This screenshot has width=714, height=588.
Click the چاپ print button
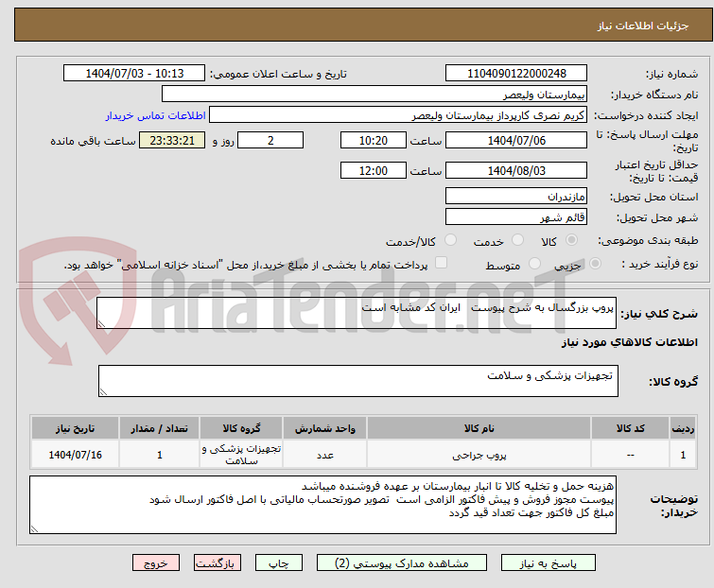pyautogui.click(x=278, y=563)
